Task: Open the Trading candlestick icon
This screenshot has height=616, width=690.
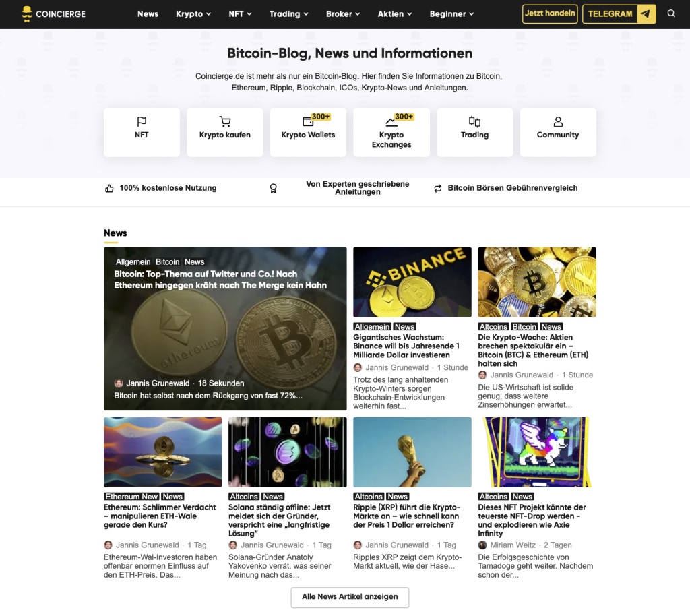Action: pyautogui.click(x=474, y=121)
